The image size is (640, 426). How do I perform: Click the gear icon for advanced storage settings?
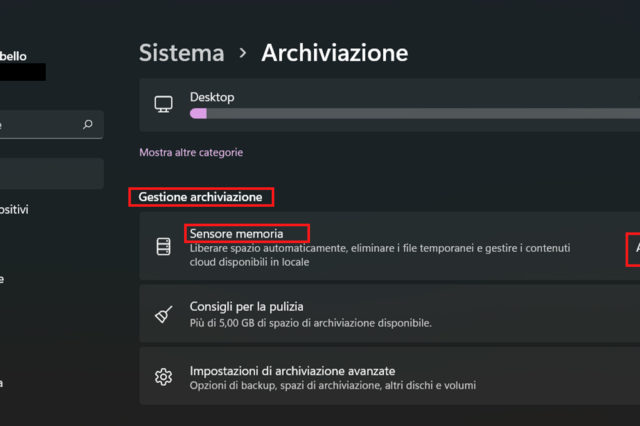[x=163, y=376]
